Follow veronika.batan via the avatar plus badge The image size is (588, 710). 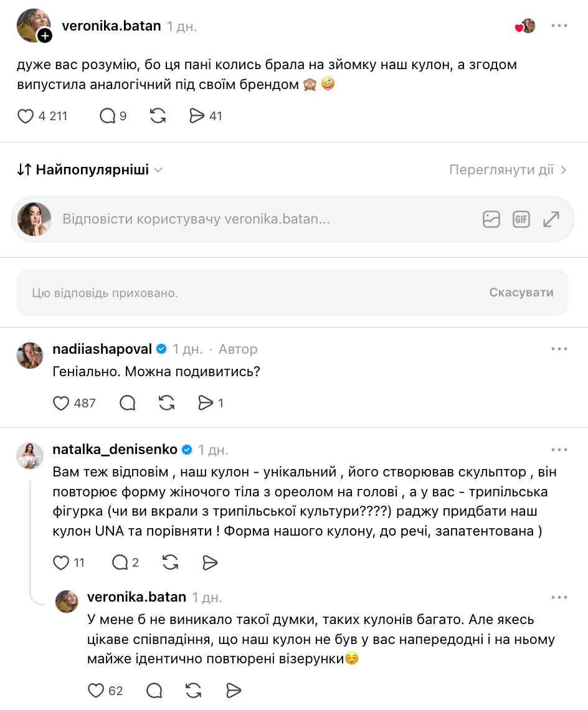pos(45,35)
